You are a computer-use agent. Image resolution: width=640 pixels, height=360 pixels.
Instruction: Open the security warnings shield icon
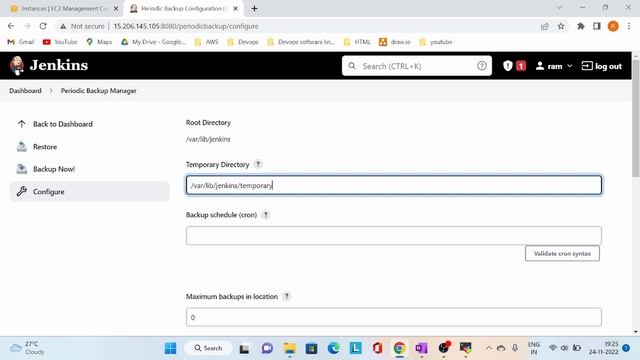click(x=507, y=66)
